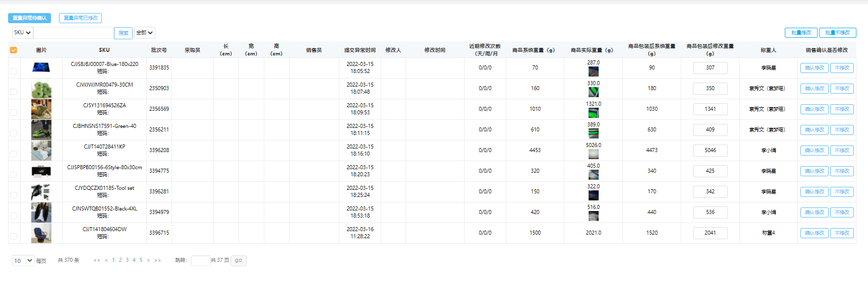Click the green plush toy product image
Viewport: 868px width, 285px height.
point(41,89)
